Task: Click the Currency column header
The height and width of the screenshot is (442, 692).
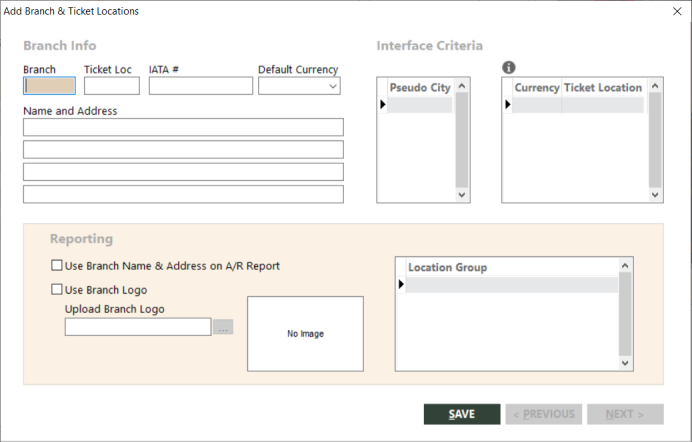Action: (x=537, y=88)
